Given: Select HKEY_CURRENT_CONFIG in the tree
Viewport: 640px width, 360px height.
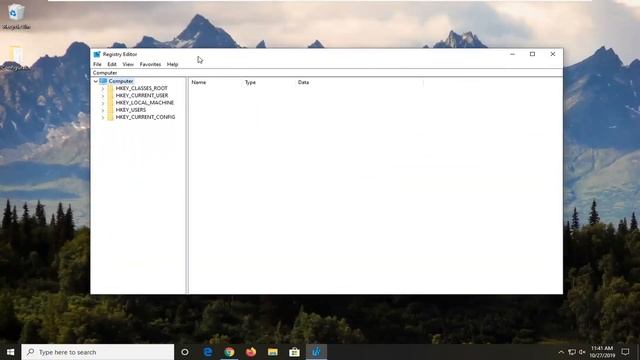Looking at the screenshot, I should pos(145,117).
